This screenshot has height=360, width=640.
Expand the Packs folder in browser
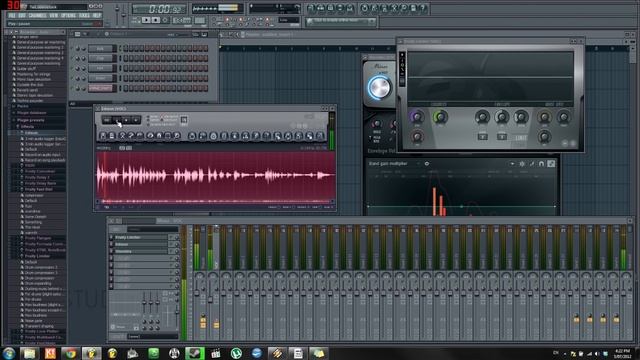point(22,106)
